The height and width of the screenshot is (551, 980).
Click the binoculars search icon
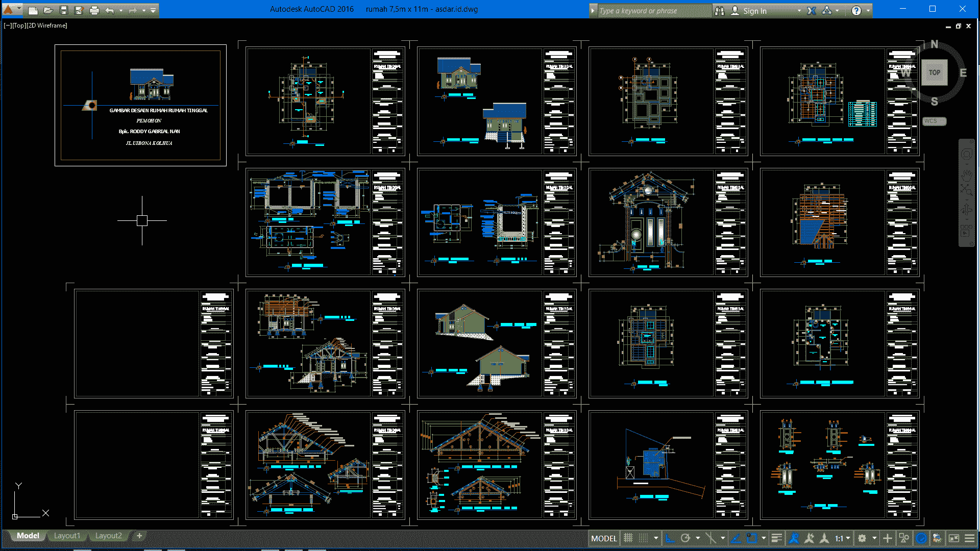point(720,11)
